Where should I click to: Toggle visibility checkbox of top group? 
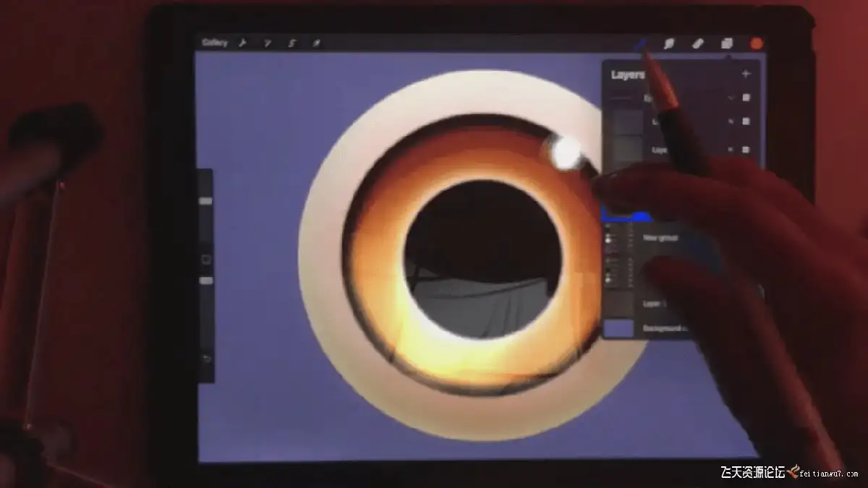point(746,98)
